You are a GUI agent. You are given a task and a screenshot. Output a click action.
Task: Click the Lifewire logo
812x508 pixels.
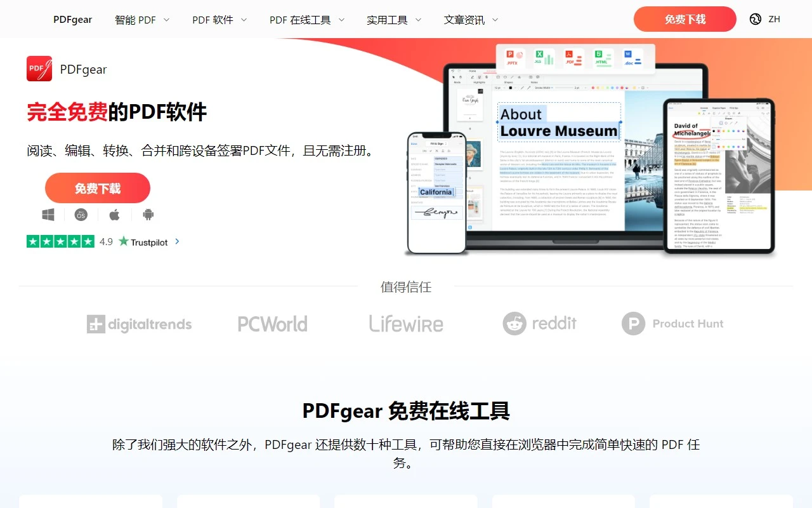point(406,323)
